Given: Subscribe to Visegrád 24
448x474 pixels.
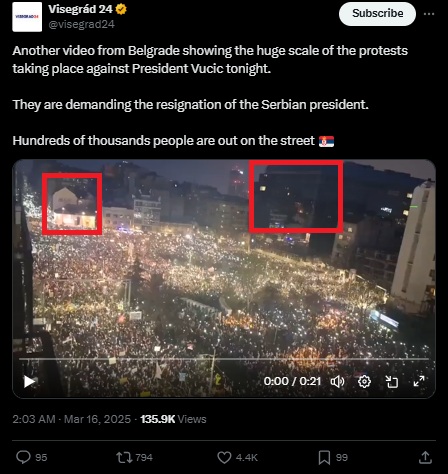Looking at the screenshot, I should point(377,14).
